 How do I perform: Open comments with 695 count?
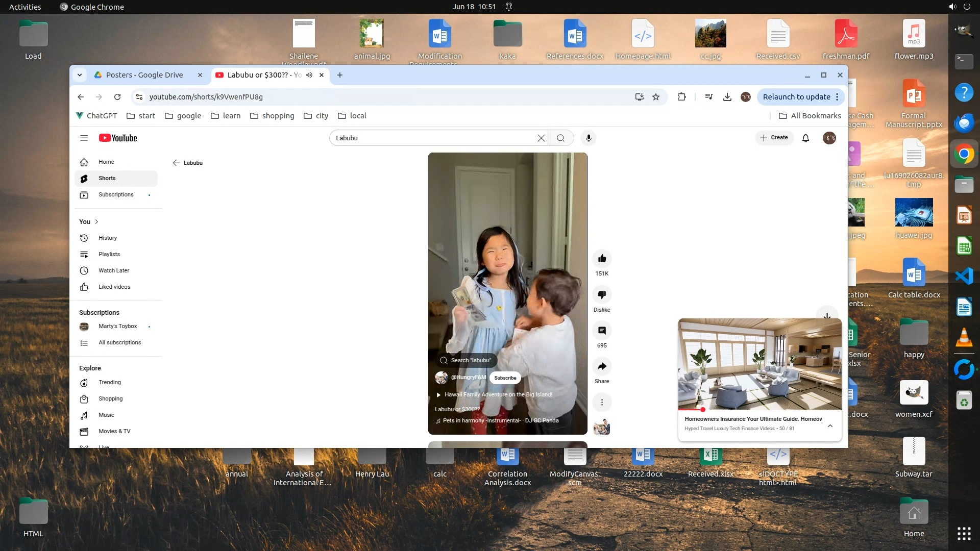[602, 331]
